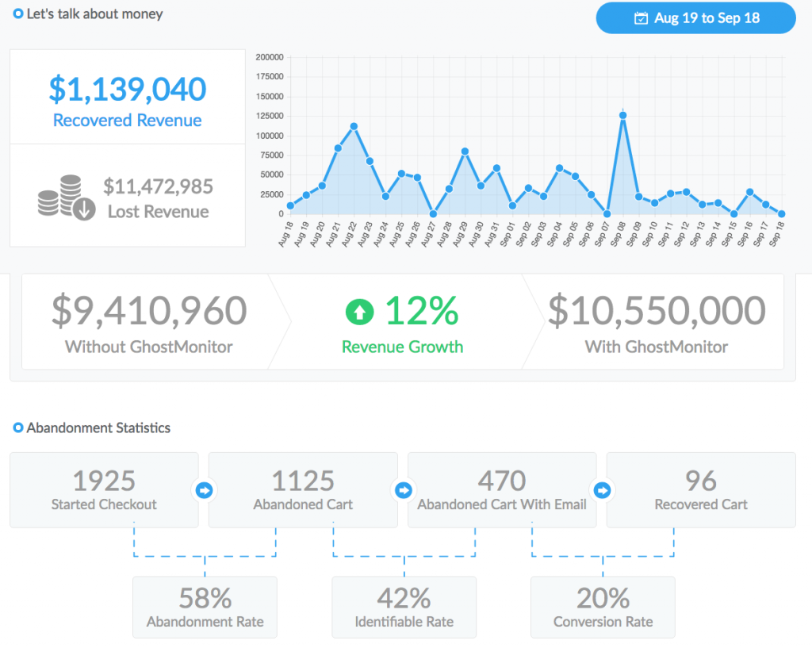Click the $10,550,000 With GhostMonitor panel
Viewport: 812px width, 648px height.
[656, 322]
